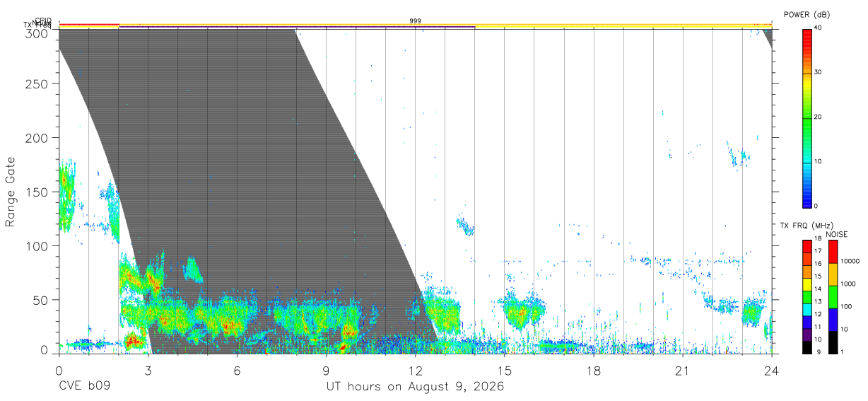Viewport: 868px width, 401px height.
Task: Select the green 13-14 MHz TX FRQ swatch
Action: click(807, 296)
